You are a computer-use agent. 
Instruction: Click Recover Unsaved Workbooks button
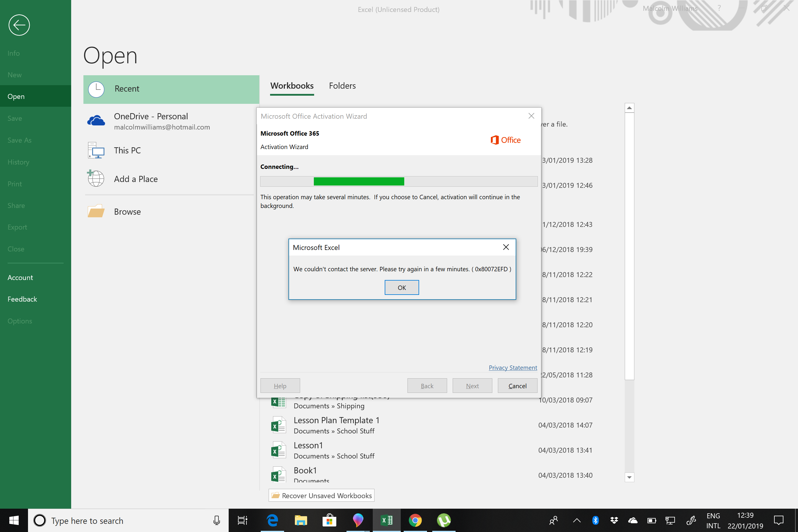coord(321,495)
